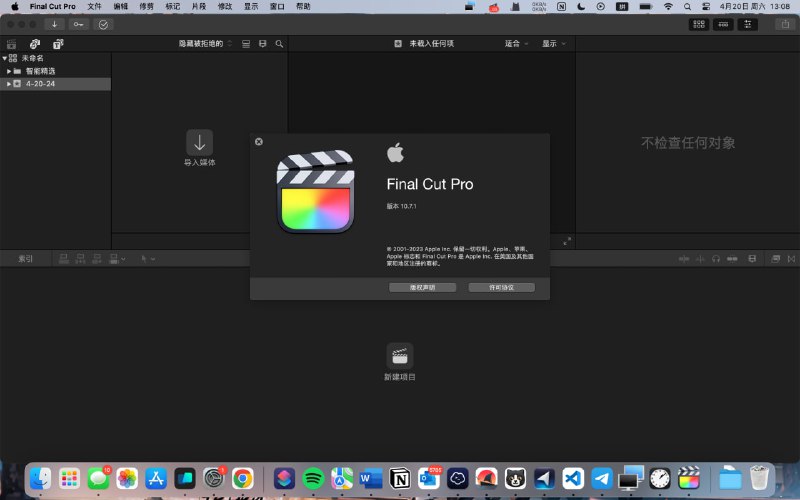Open the keyword editor key icon
This screenshot has width=800, height=500.
(78, 24)
